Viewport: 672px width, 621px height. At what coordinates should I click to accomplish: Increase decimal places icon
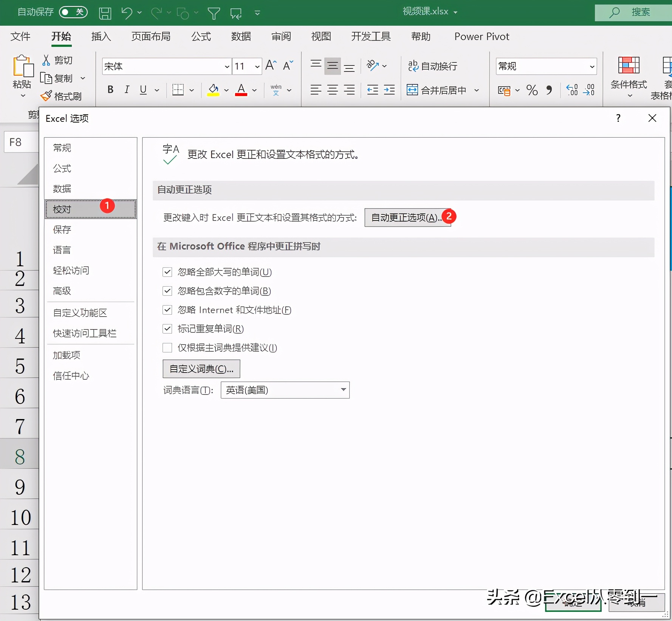point(572,90)
